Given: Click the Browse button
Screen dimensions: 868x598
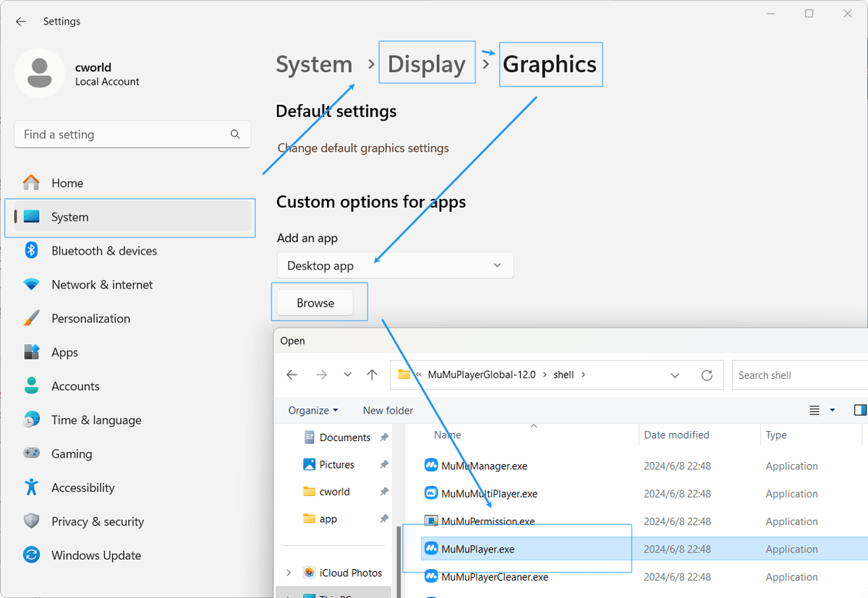Looking at the screenshot, I should [x=315, y=302].
